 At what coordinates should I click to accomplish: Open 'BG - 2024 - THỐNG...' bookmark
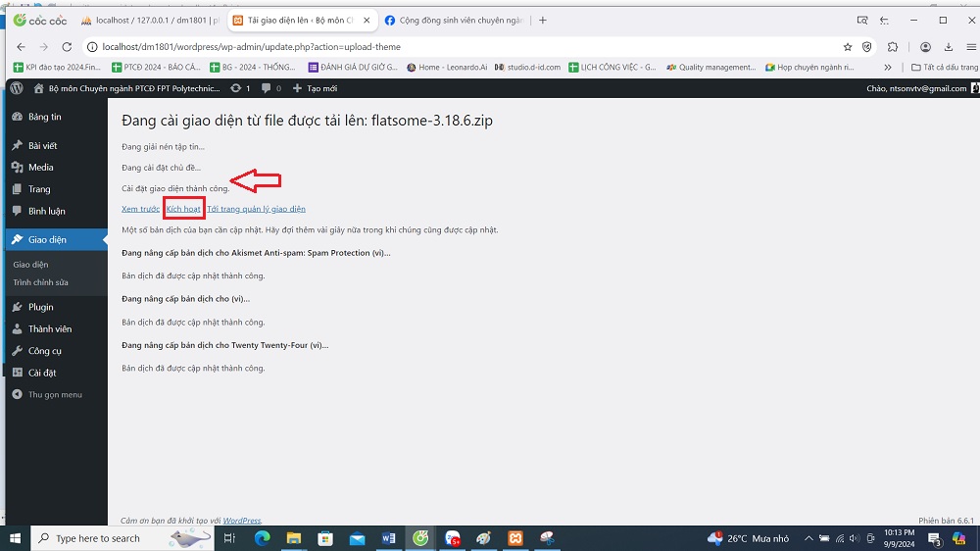point(253,67)
